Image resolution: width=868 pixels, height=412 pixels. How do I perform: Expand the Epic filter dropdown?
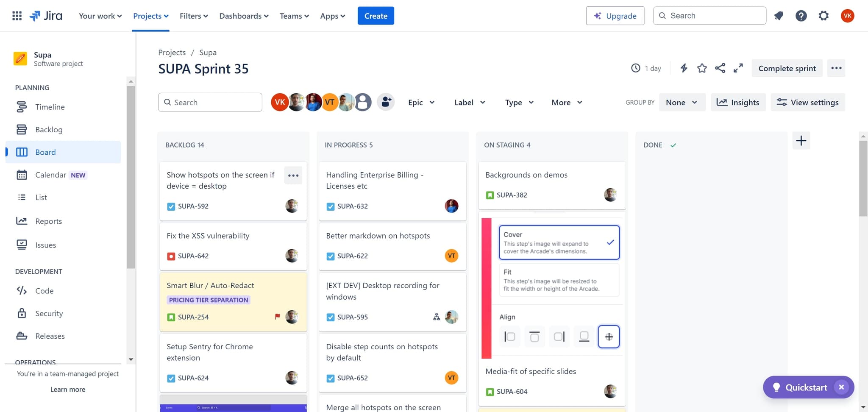pyautogui.click(x=421, y=103)
